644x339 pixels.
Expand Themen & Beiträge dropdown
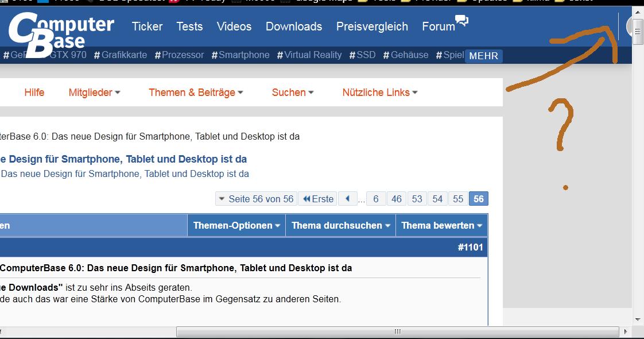196,93
